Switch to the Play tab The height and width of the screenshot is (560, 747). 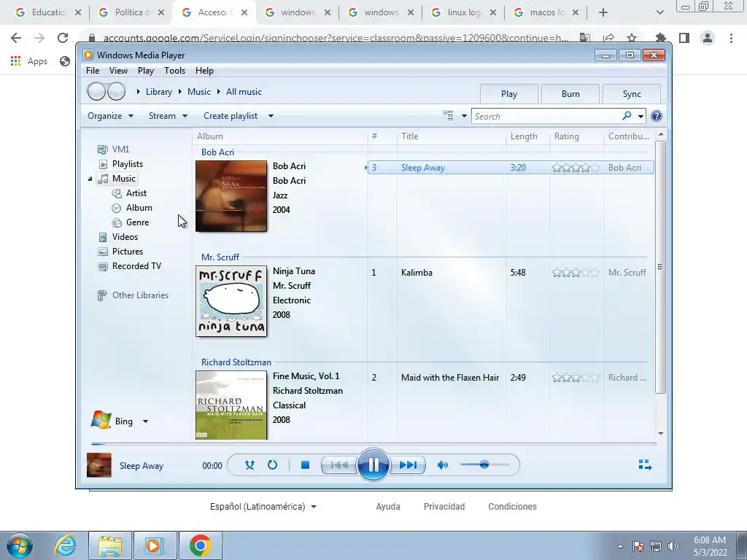pyautogui.click(x=508, y=94)
